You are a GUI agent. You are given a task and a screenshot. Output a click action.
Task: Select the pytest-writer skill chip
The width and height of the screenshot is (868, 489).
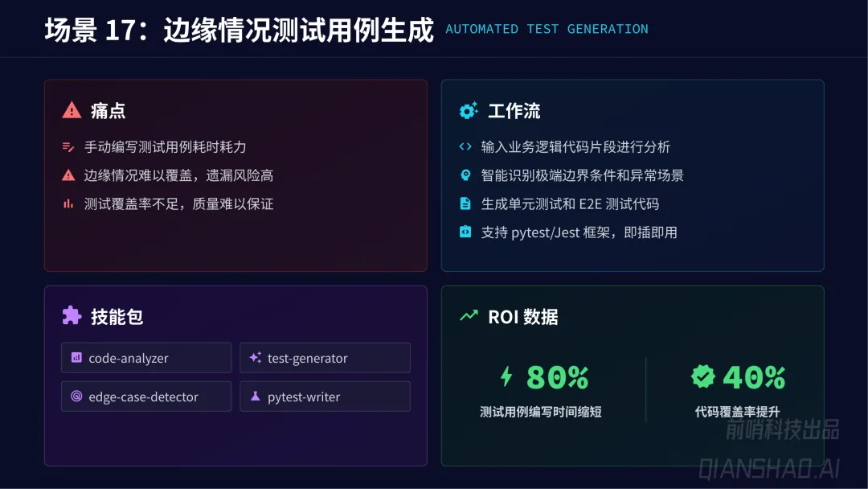pos(325,397)
